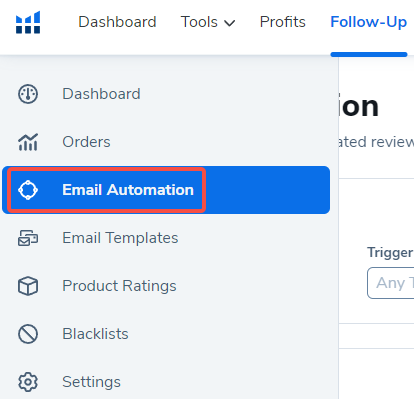Open the sidebar Dashboard gauge icon
The image size is (414, 399).
click(x=28, y=94)
